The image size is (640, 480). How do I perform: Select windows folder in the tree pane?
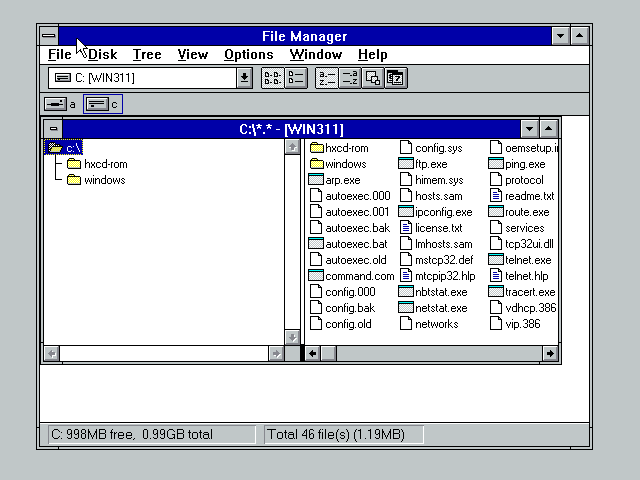coord(96,180)
